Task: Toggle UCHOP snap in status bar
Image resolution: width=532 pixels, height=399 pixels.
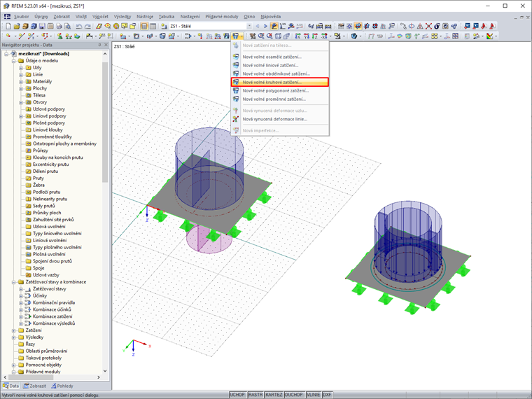Action: pyautogui.click(x=237, y=395)
